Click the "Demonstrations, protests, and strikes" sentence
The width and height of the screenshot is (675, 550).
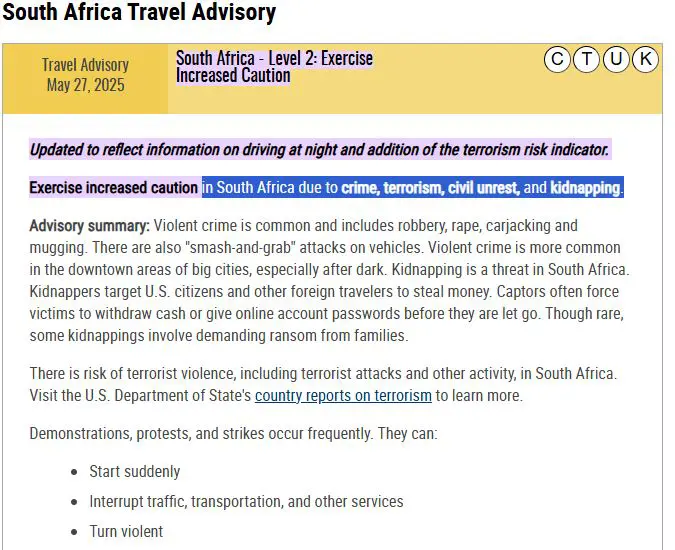click(x=233, y=434)
